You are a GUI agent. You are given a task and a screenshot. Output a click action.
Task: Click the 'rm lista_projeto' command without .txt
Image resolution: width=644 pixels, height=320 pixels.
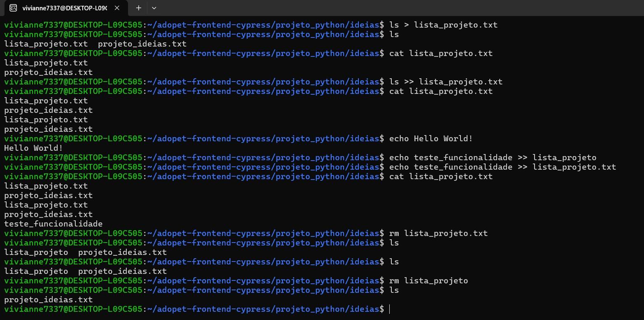(428, 280)
